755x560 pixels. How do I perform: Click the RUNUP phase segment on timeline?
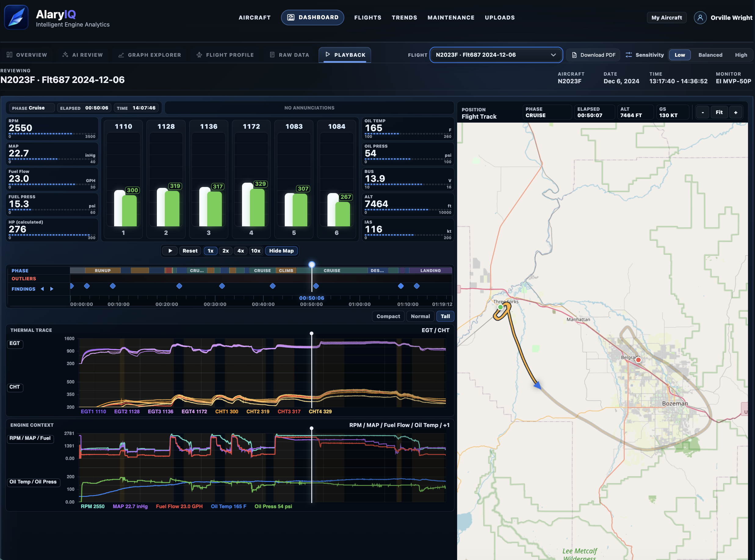click(103, 271)
